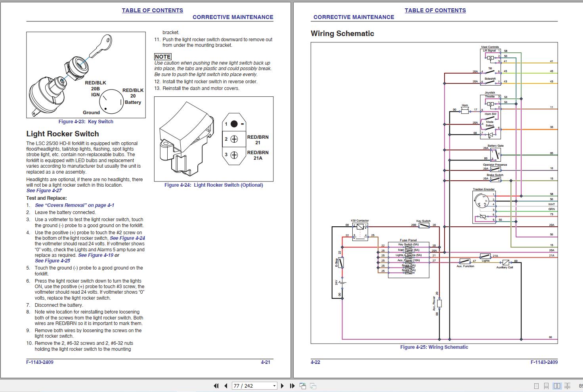
Task: Click right page number 4-22
Action: coord(315,362)
